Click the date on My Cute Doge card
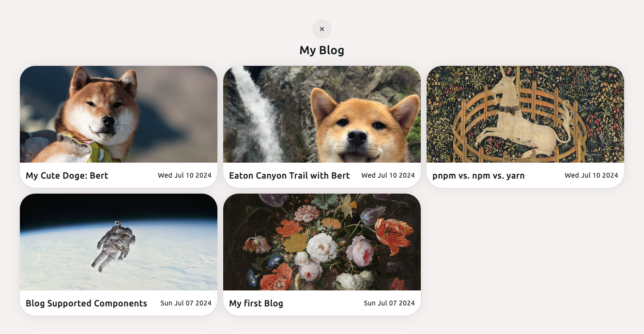The height and width of the screenshot is (334, 644). 184,175
